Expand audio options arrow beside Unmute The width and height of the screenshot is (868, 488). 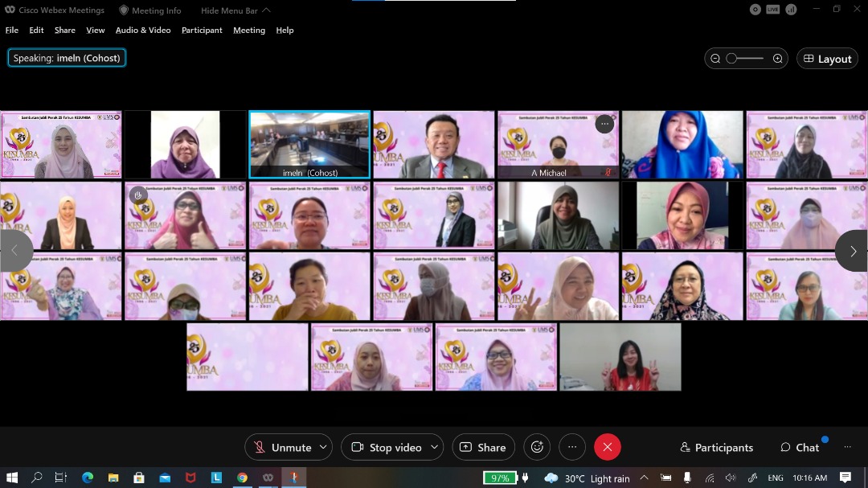click(323, 447)
